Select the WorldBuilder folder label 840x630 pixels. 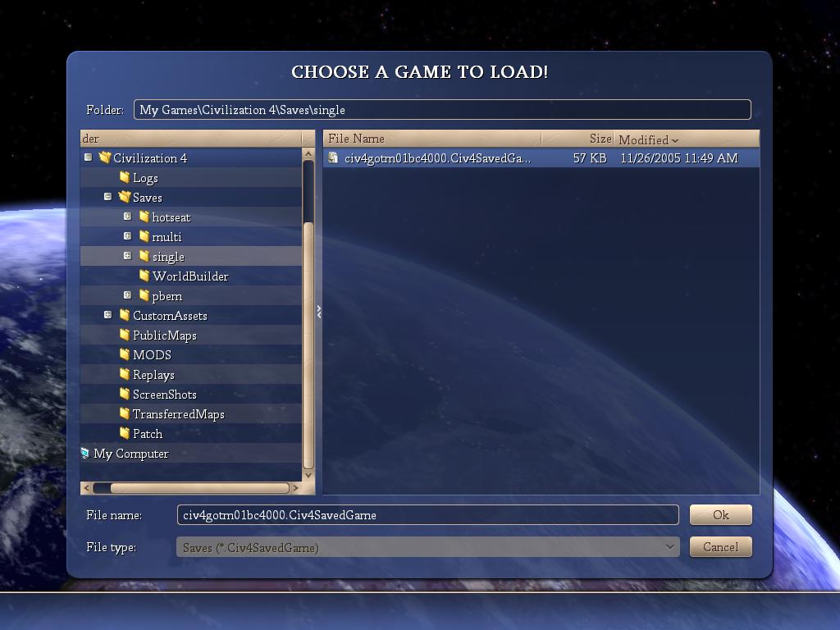coord(190,276)
